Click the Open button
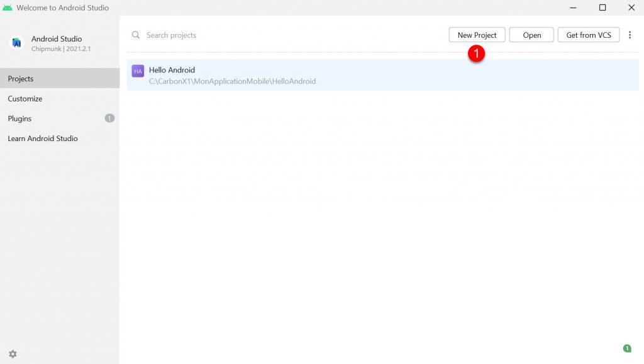The height and width of the screenshot is (364, 644). (x=531, y=35)
